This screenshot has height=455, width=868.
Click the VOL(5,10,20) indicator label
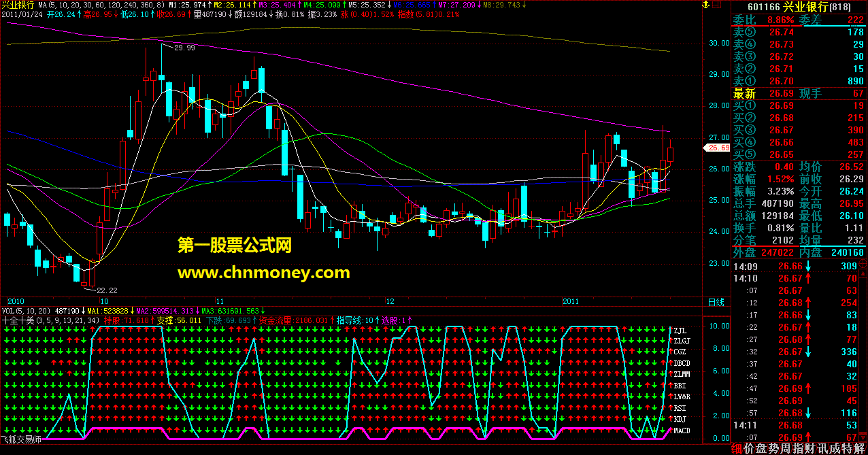[26, 310]
